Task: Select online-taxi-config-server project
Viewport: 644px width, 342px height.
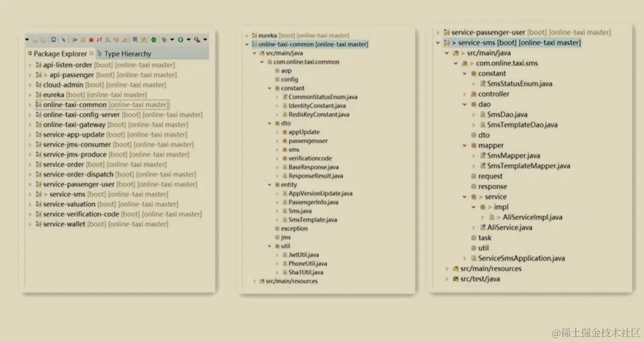Action: pos(81,114)
